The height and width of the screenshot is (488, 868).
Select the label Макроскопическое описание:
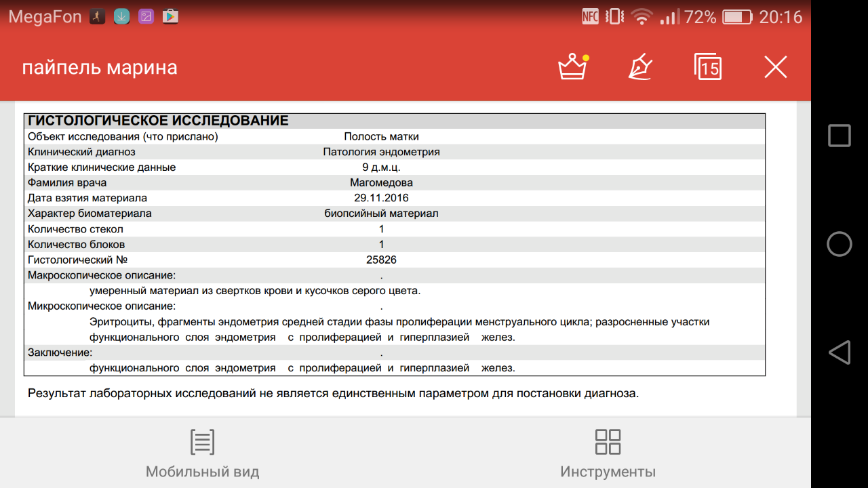tap(102, 275)
